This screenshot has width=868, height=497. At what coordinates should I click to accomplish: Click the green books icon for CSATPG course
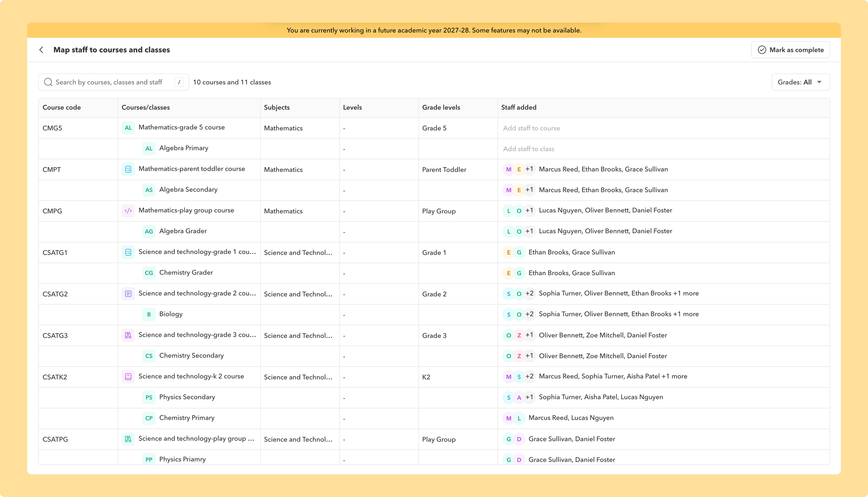(x=128, y=439)
